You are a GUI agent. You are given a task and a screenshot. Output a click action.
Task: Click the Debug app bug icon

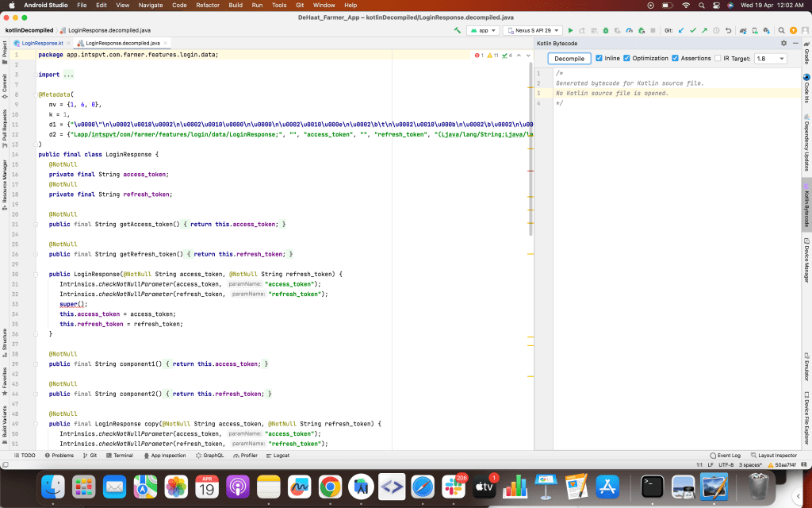coord(605,30)
